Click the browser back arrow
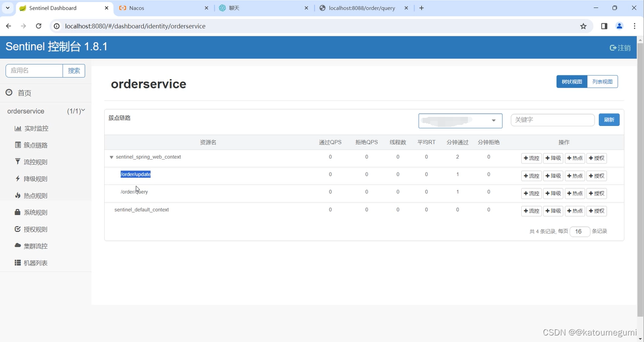Image resolution: width=644 pixels, height=342 pixels. coord(9,26)
